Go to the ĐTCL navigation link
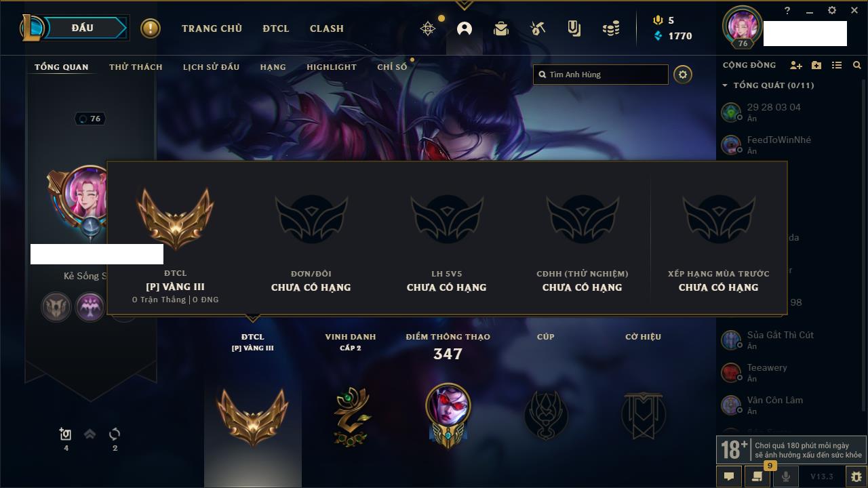868x488 pixels. 276,28
